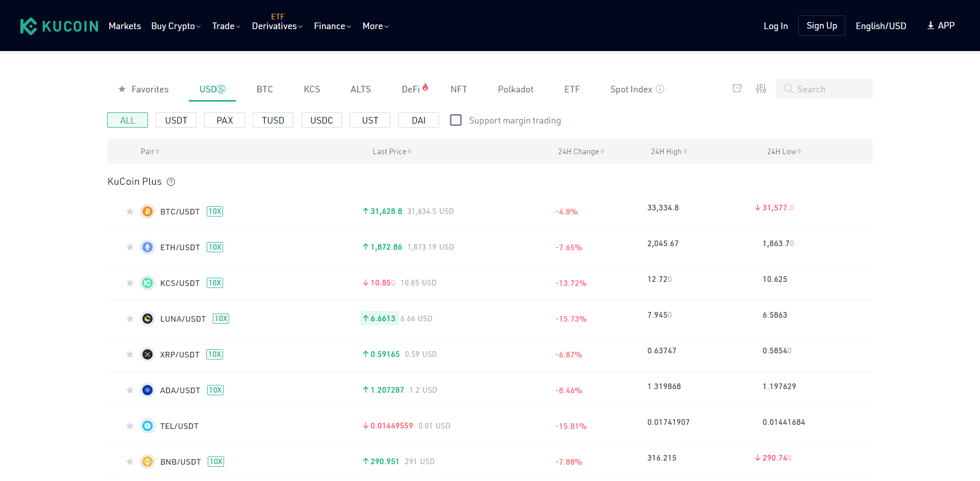The width and height of the screenshot is (980, 481).
Task: Click the KuCoin Plus help icon
Action: 171,182
